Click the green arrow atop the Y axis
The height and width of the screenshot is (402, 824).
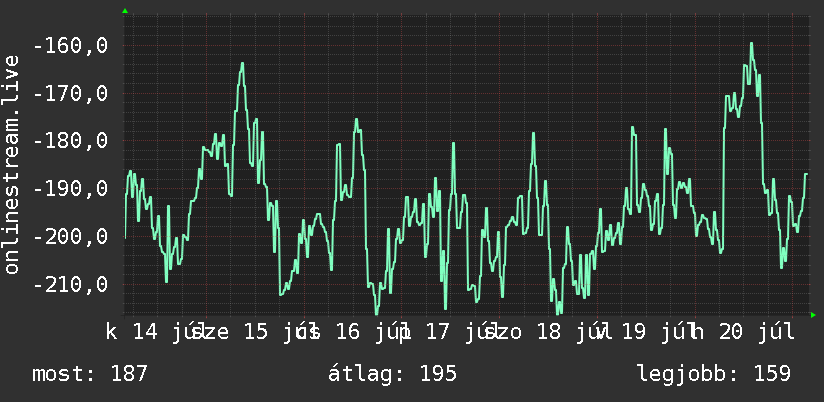pyautogui.click(x=125, y=11)
